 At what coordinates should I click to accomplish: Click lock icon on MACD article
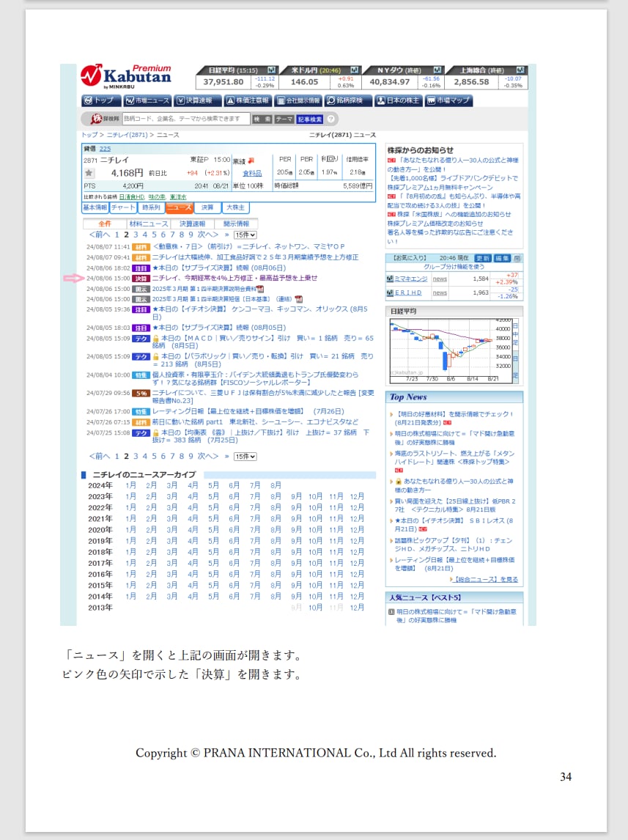tap(156, 339)
